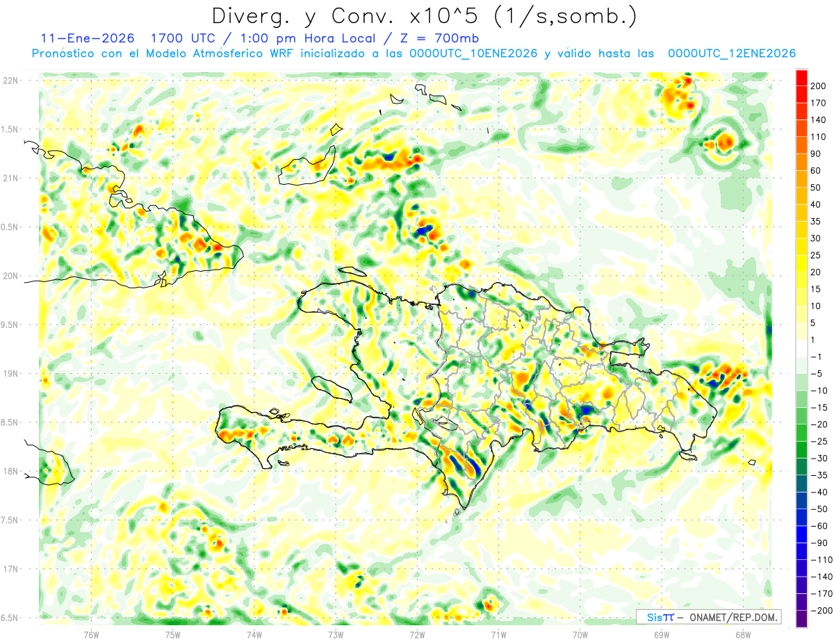The width and height of the screenshot is (834, 644).
Task: Click the blue swatch between -60 and -90
Action: 801,534
